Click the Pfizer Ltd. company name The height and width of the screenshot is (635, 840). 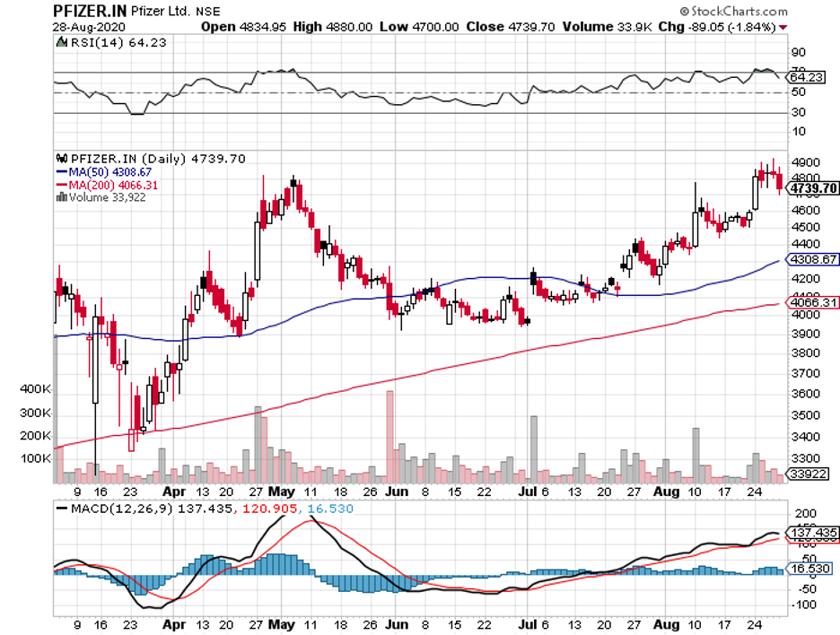(x=161, y=12)
